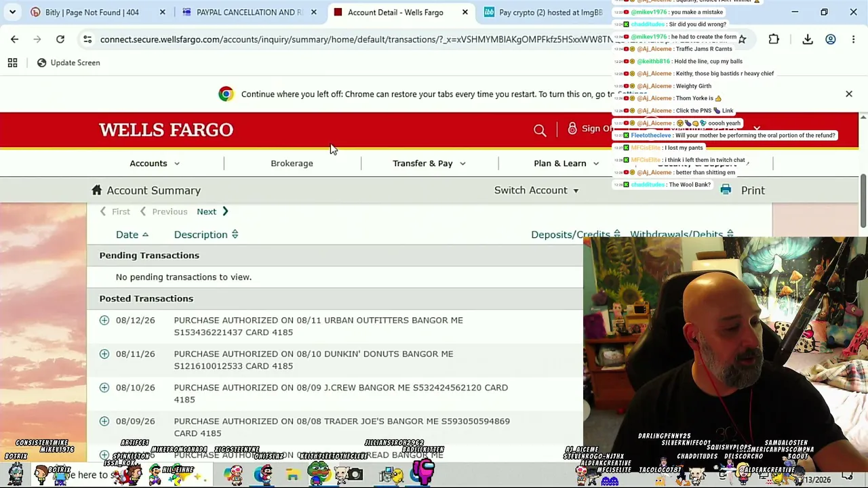This screenshot has width=868, height=488.
Task: View site information icon beside the URL
Action: (x=87, y=39)
